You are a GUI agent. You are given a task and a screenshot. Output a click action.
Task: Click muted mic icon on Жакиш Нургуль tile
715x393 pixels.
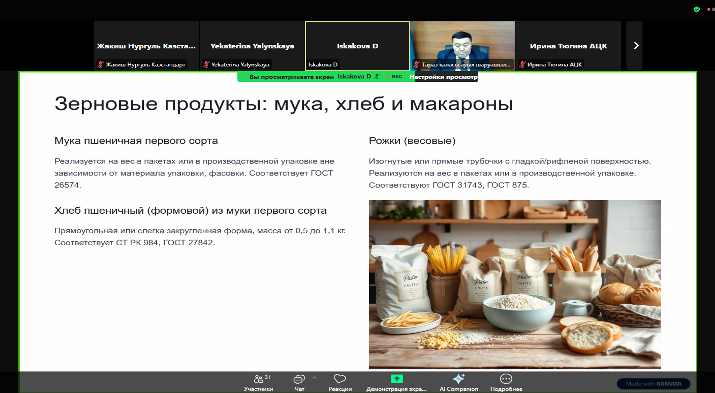pos(100,65)
